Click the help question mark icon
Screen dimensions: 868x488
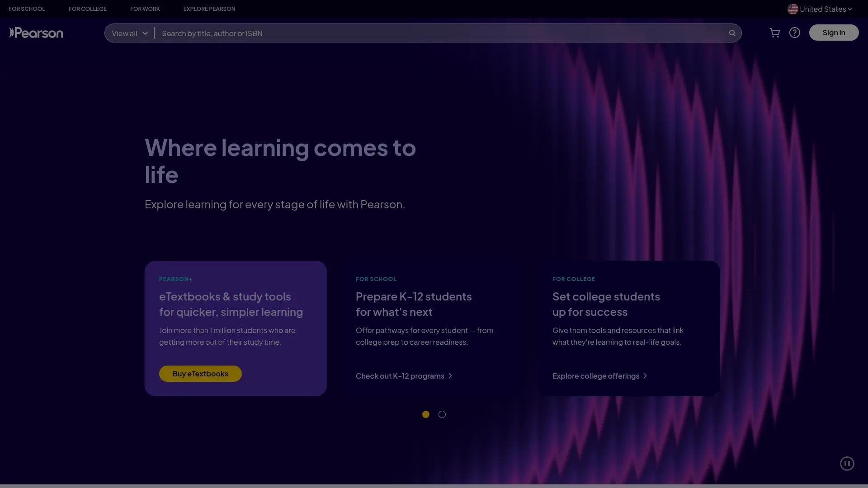click(x=794, y=33)
